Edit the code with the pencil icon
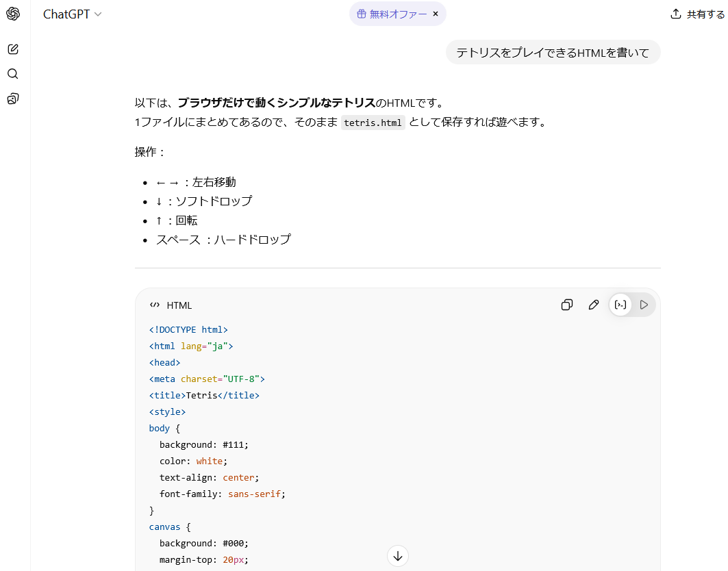This screenshot has width=728, height=571. (594, 305)
